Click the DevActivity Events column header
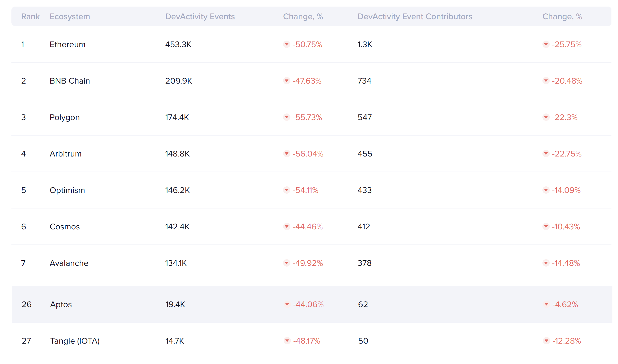618x364 pixels. (x=200, y=17)
